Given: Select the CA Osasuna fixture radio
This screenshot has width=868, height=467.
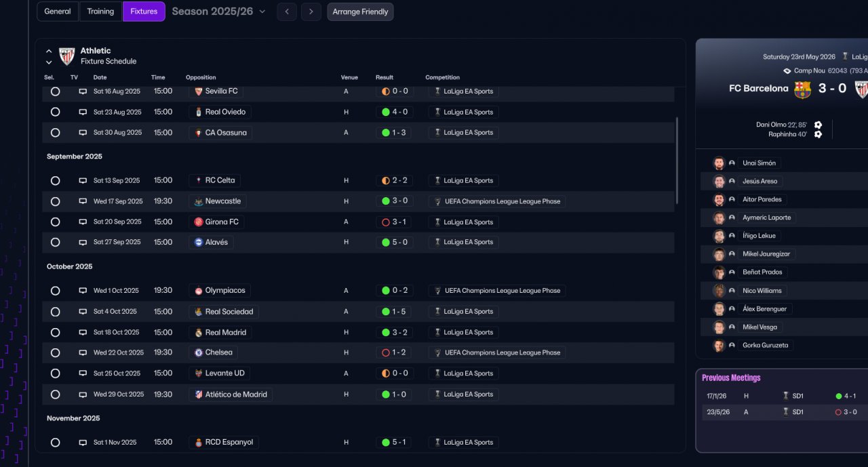Looking at the screenshot, I should pos(55,133).
